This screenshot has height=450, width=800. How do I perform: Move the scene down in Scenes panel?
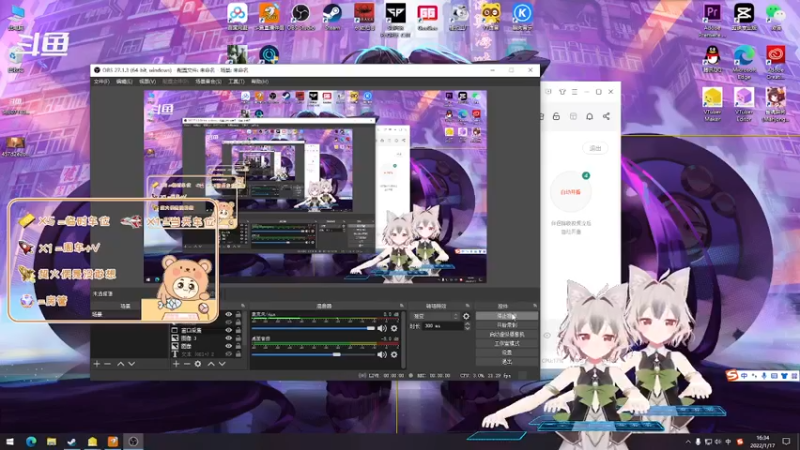tap(132, 364)
